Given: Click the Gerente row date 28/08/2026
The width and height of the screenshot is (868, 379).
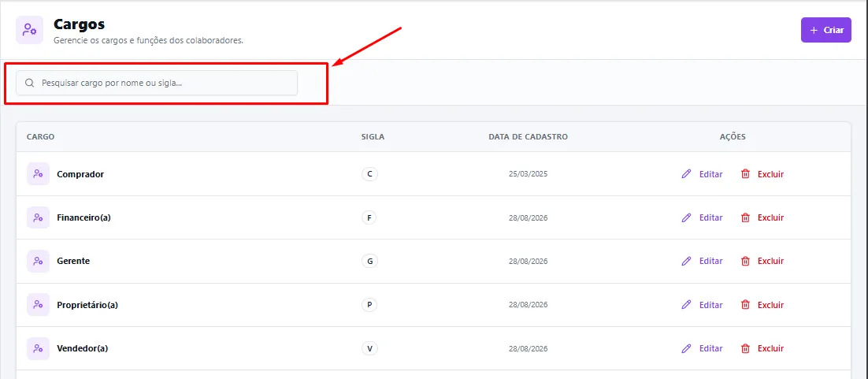Looking at the screenshot, I should pos(528,261).
